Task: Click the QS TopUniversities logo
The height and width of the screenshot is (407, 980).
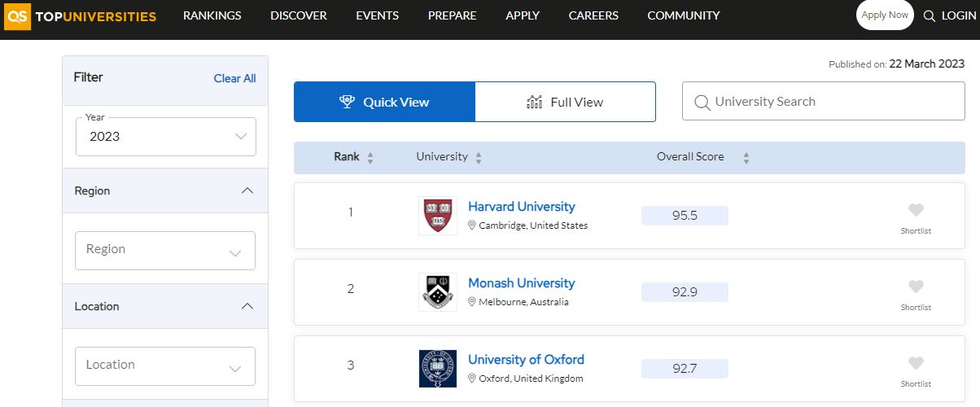Action: coord(80,15)
